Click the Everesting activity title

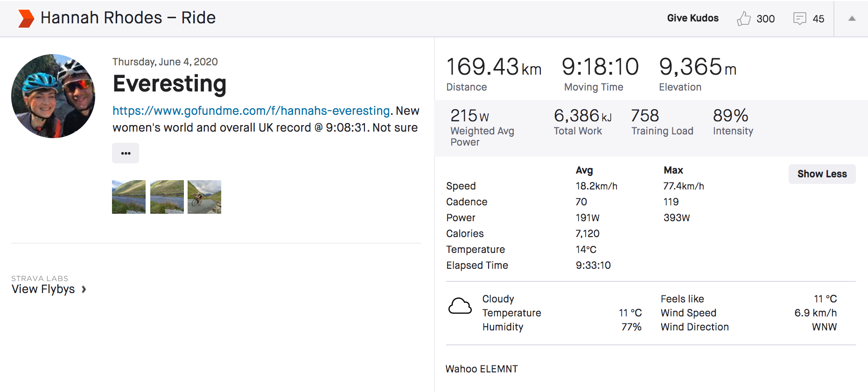click(x=169, y=84)
